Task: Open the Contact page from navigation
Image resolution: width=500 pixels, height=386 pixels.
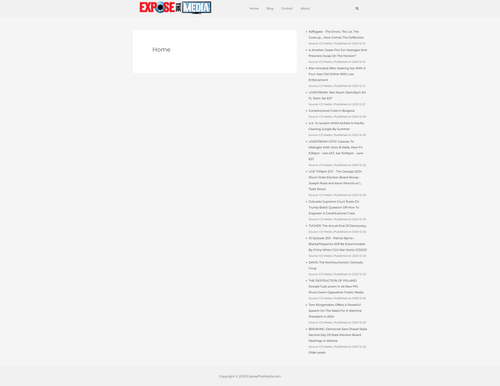Action: 287,9
